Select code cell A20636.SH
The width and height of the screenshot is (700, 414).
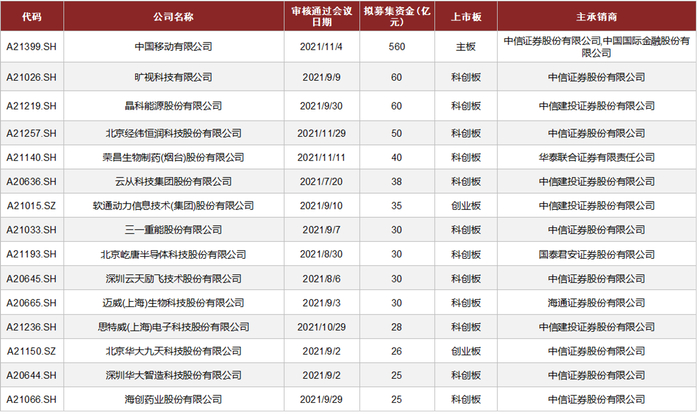click(x=32, y=181)
